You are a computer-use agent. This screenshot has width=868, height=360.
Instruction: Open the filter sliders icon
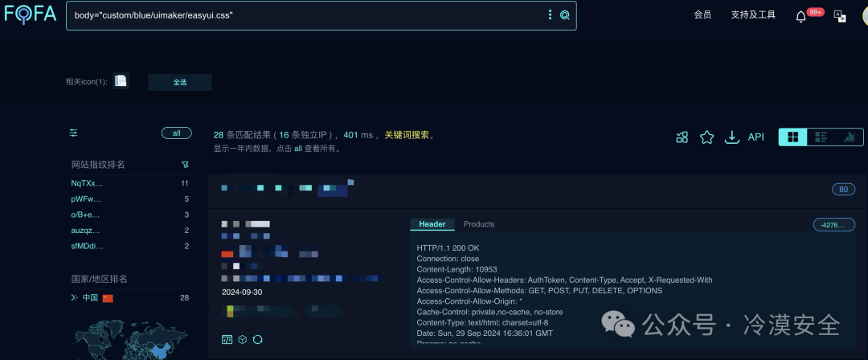tap(74, 133)
